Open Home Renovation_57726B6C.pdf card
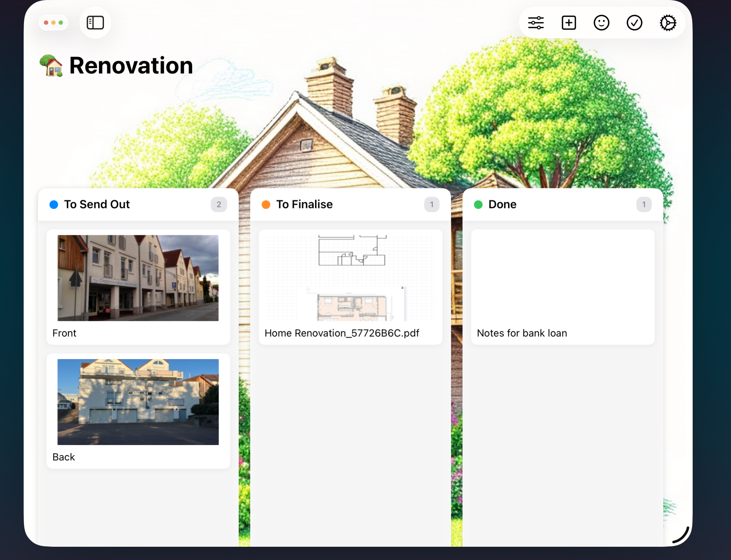The width and height of the screenshot is (731, 560). 350,286
